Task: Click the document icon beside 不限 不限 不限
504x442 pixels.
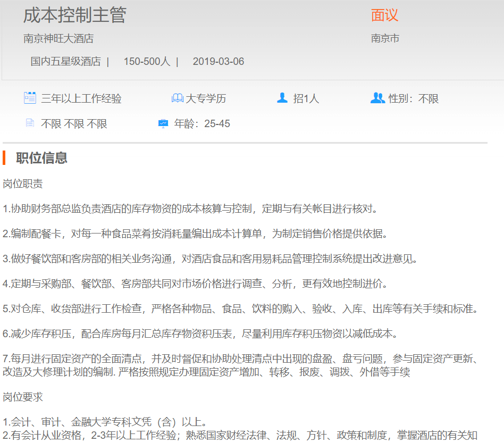Action: tap(30, 123)
